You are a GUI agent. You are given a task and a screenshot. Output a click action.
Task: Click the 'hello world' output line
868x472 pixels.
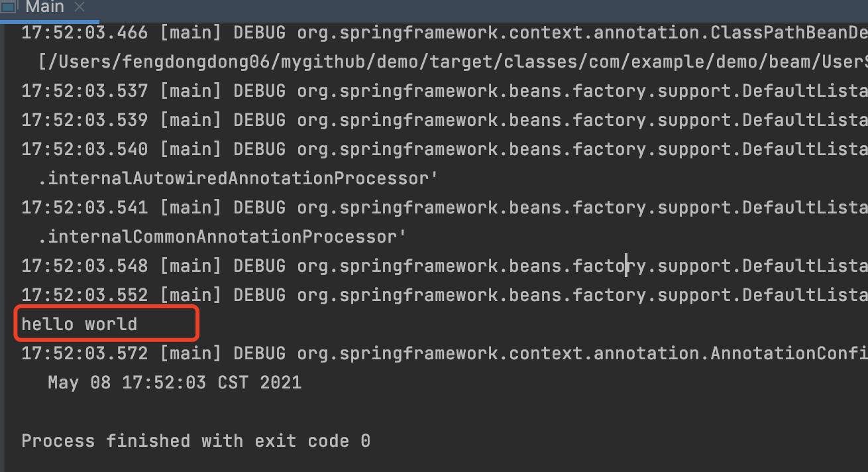click(x=80, y=324)
